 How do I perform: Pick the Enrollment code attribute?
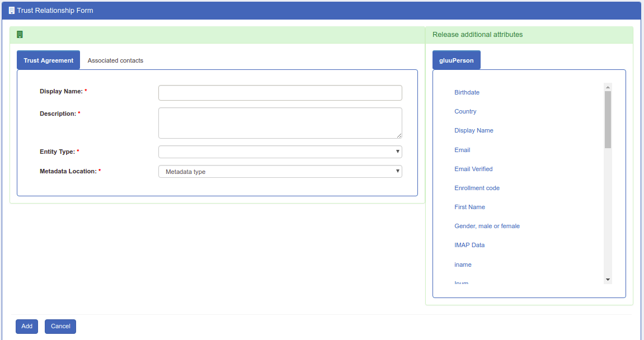(x=477, y=188)
